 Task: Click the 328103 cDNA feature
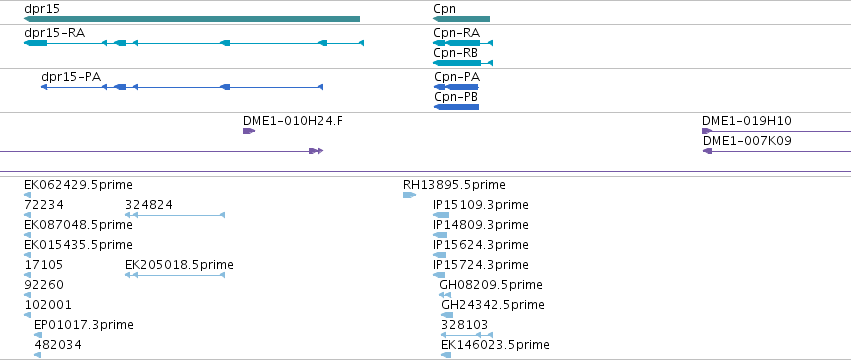point(467,335)
